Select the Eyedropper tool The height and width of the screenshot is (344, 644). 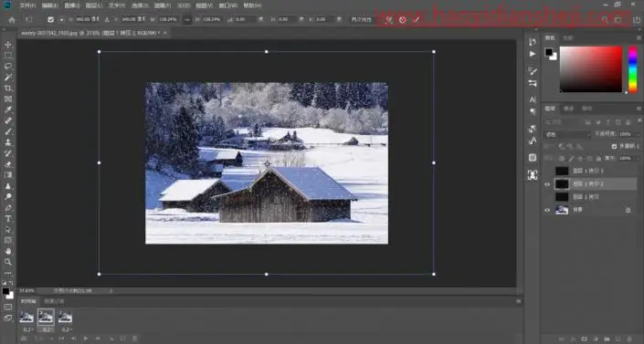[8, 109]
